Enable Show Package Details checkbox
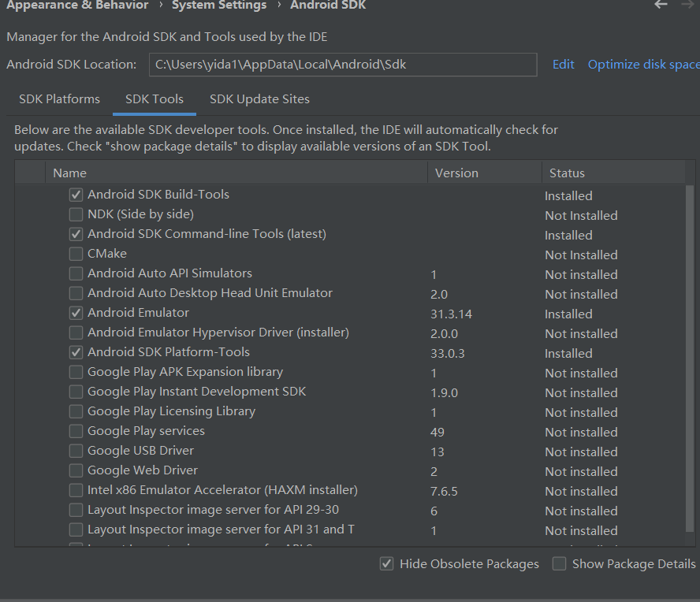The height and width of the screenshot is (602, 700). coord(559,563)
